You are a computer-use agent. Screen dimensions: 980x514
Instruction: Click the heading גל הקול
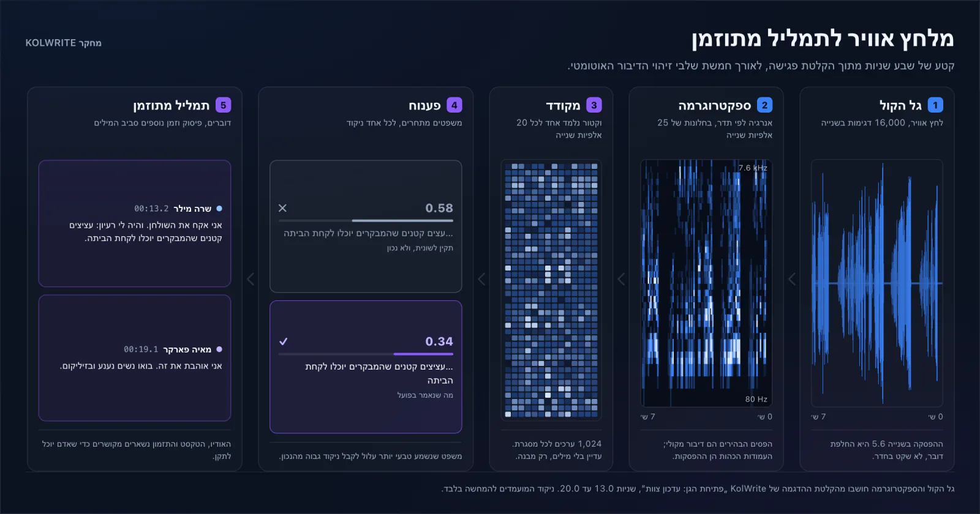(x=900, y=105)
